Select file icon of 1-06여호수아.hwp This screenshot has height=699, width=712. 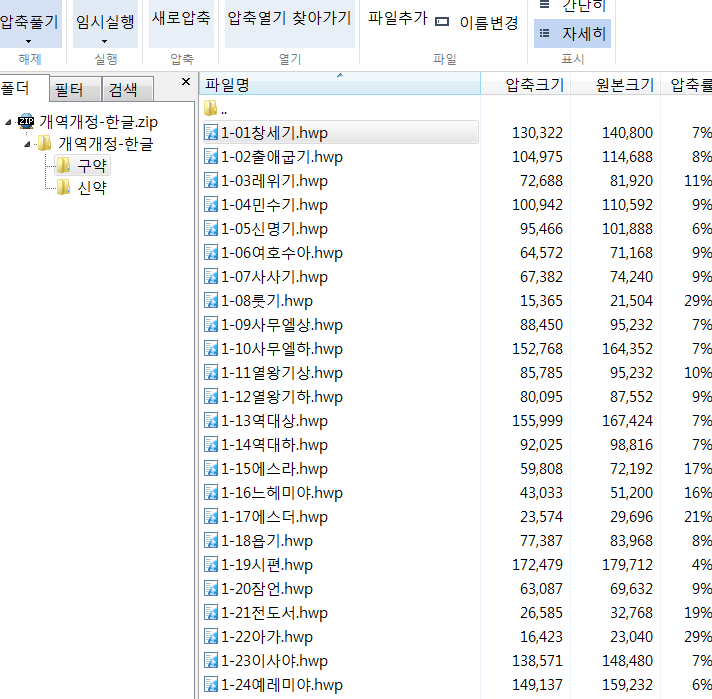pyautogui.click(x=211, y=253)
